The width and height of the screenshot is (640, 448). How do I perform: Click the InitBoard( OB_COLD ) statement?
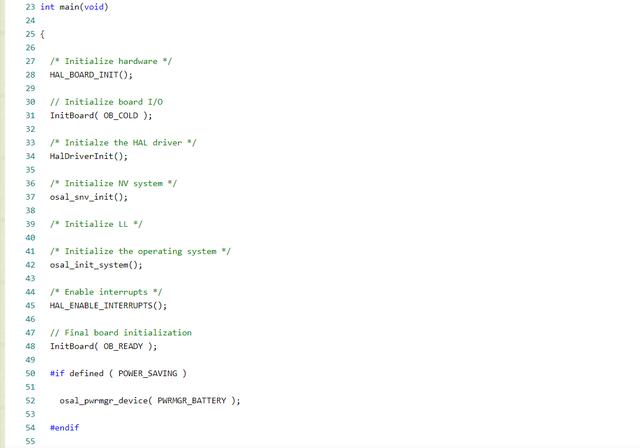point(101,115)
